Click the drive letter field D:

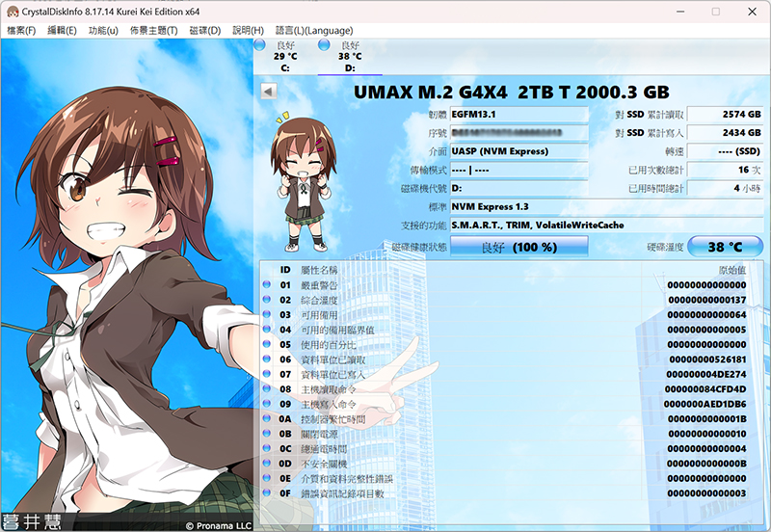519,188
